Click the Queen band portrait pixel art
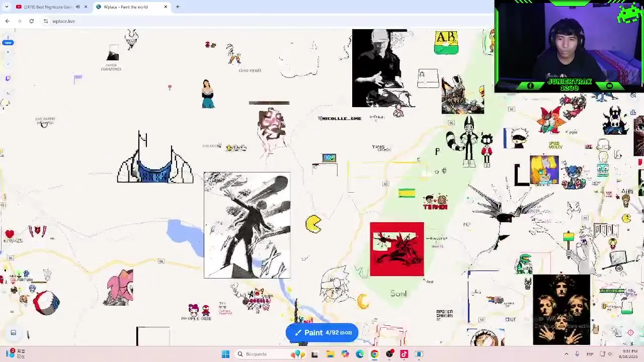The image size is (644, 362). 561,310
